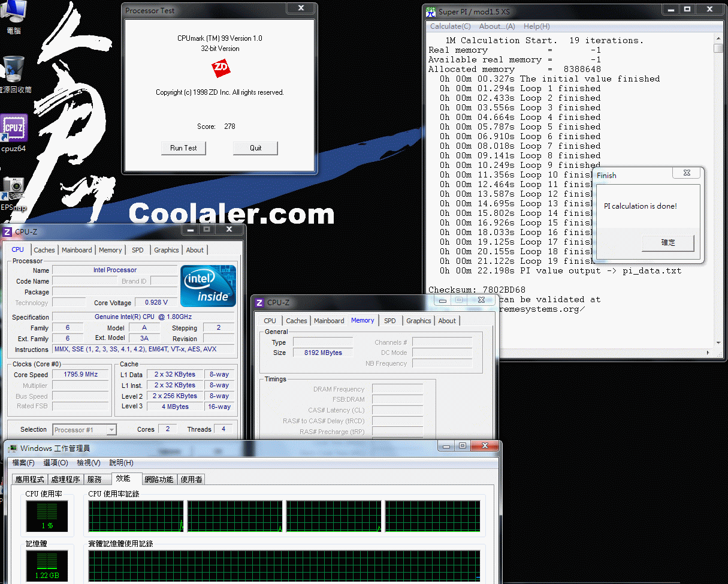Click the CPU-Z title bar icon of the CPU window

[7, 232]
